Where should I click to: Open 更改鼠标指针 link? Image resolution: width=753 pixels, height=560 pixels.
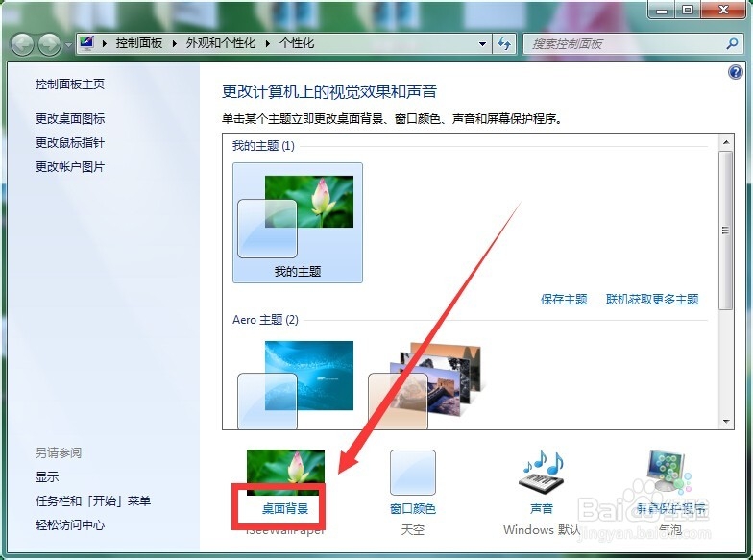pos(70,142)
